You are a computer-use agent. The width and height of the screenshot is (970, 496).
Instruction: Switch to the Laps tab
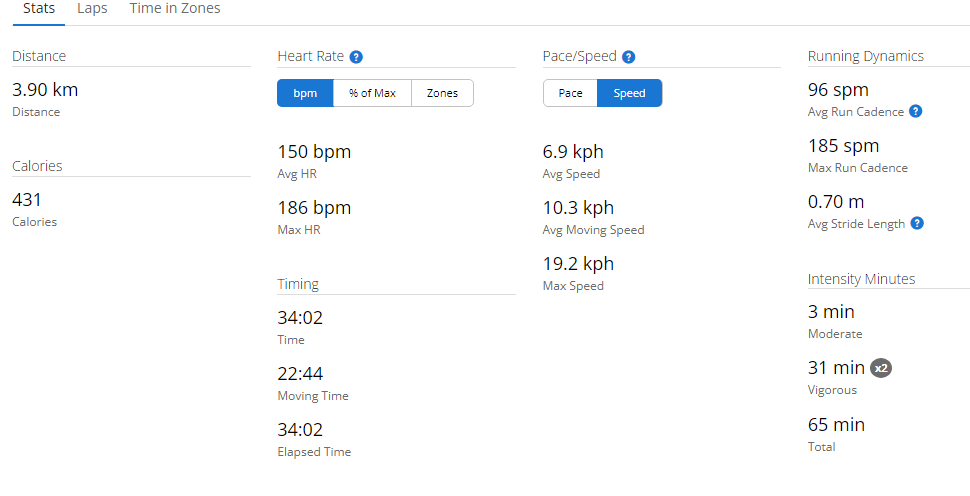[x=92, y=9]
